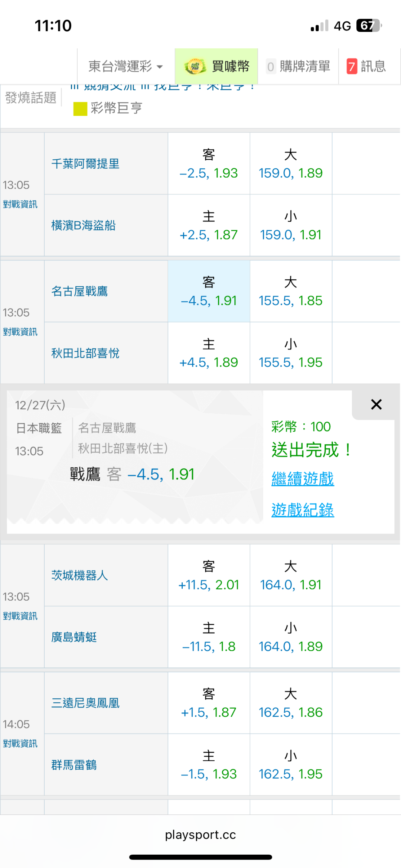Click the 繼續遊戲 link
401x868 pixels.
pos(303,479)
